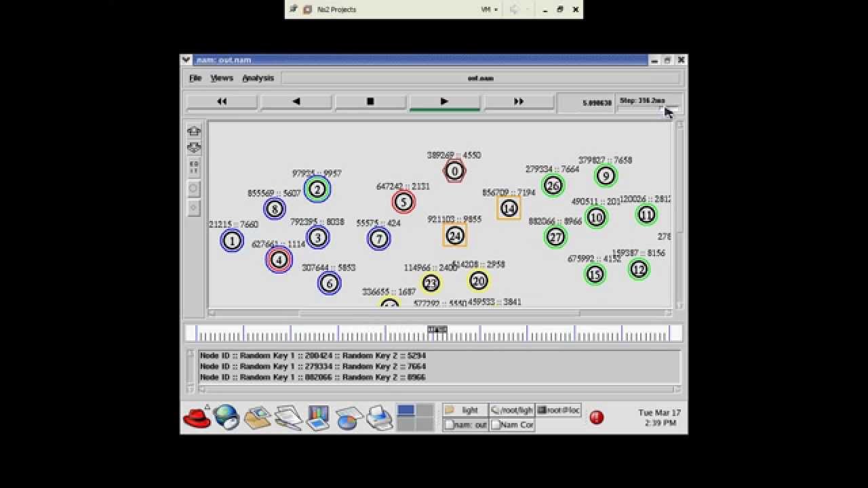Viewport: 868px width, 488px height.
Task: Select blue node 1
Action: click(232, 241)
